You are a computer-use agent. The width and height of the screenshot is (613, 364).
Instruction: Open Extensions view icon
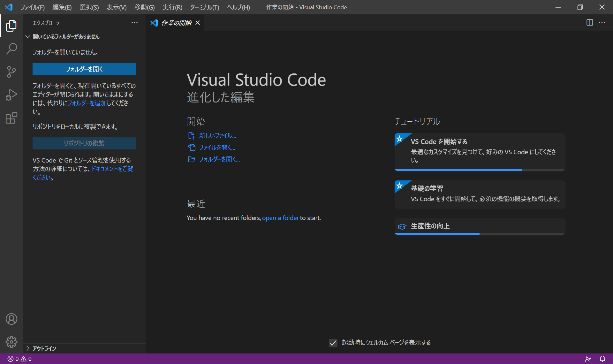[11, 118]
